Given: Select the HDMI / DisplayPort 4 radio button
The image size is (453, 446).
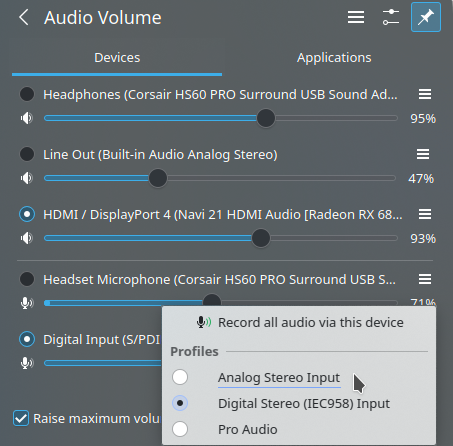Looking at the screenshot, I should (27, 214).
